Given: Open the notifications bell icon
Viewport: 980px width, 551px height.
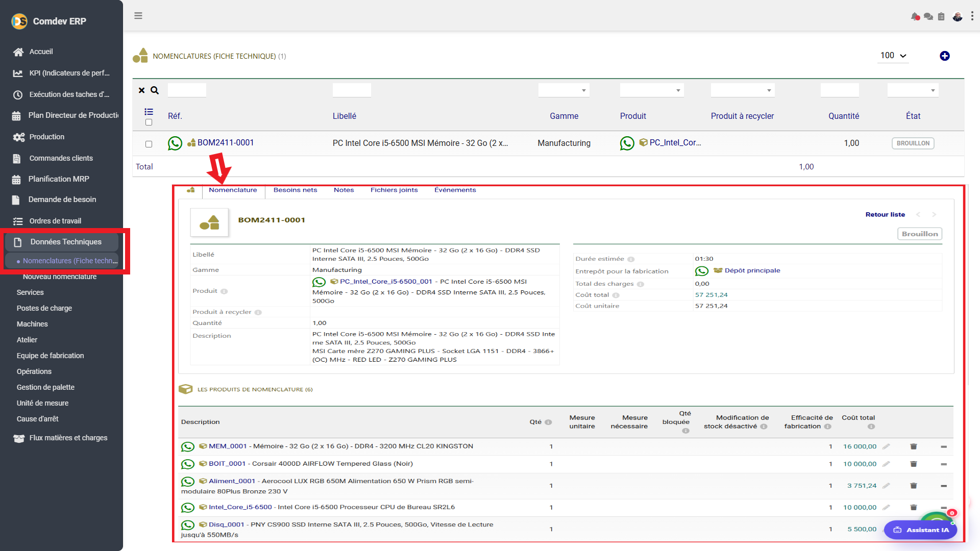Looking at the screenshot, I should [915, 16].
